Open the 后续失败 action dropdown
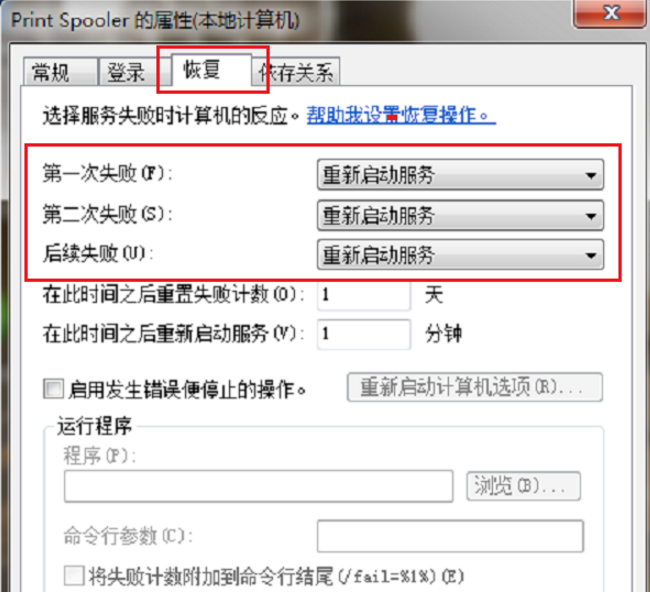The width and height of the screenshot is (650, 592). [x=460, y=255]
